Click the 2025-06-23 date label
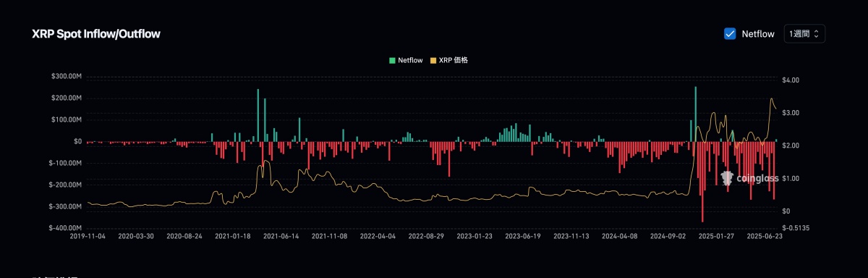The image size is (868, 278). point(765,236)
